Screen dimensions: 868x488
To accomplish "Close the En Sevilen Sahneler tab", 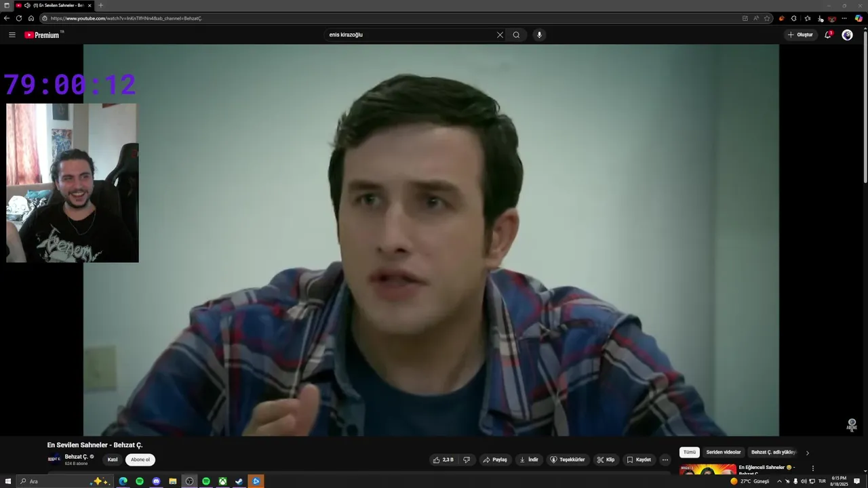I will click(x=90, y=5).
